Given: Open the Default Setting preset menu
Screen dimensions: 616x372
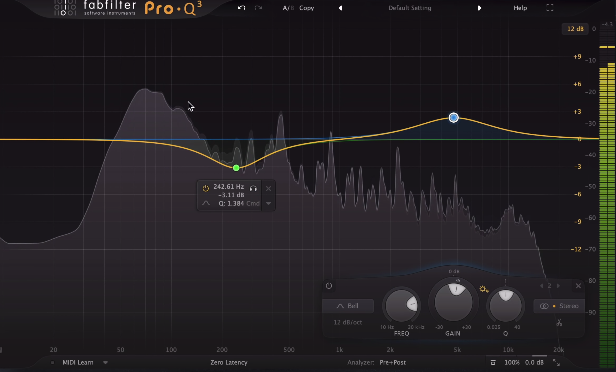Looking at the screenshot, I should [x=410, y=8].
